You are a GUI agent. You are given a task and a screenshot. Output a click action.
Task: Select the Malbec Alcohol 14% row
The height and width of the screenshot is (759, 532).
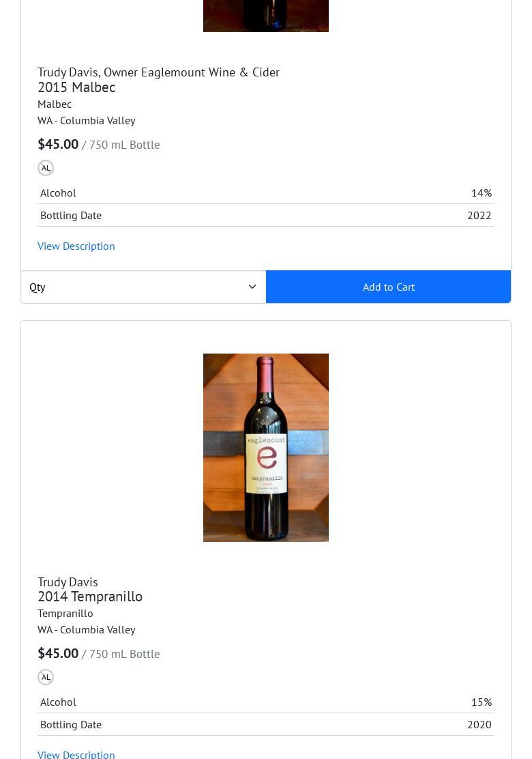pyautogui.click(x=265, y=192)
